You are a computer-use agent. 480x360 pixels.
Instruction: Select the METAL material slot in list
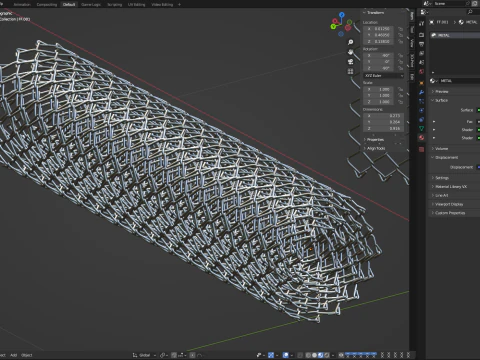coord(455,35)
